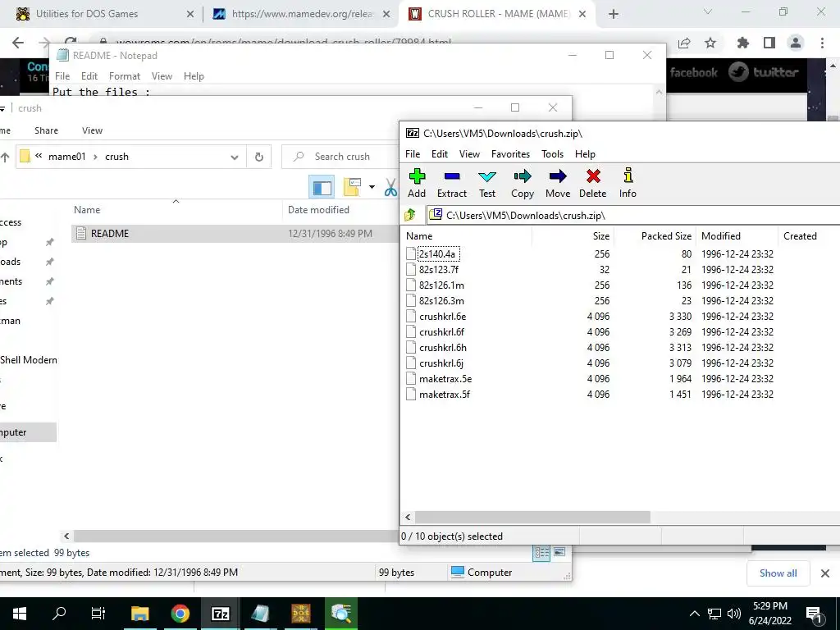Viewport: 840px width, 630px height.
Task: Switch Explorer to details view
Action: 541,552
